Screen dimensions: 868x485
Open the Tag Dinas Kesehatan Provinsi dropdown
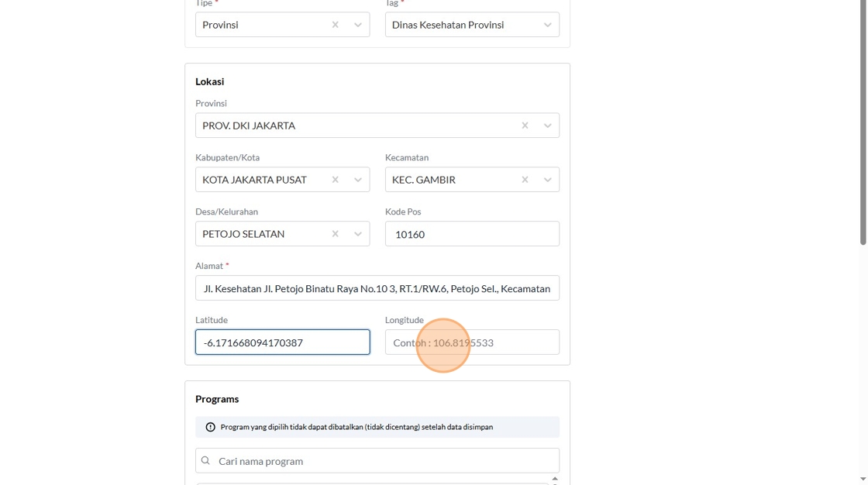coord(548,25)
